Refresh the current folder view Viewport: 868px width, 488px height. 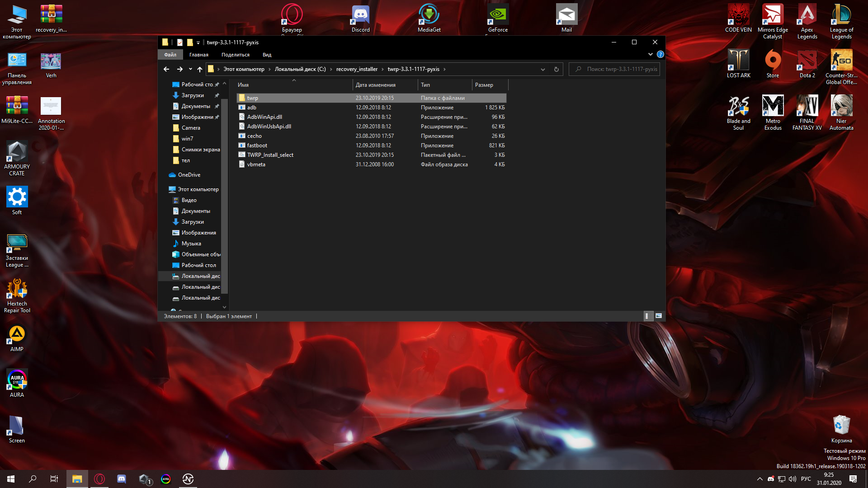click(x=557, y=69)
